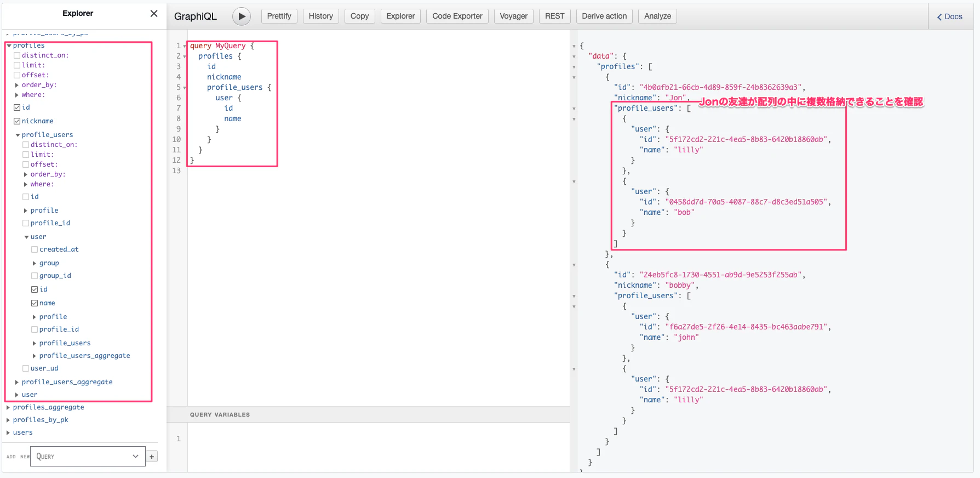Toggle offset checkbox under profiles
This screenshot has height=478, width=980.
(x=17, y=75)
